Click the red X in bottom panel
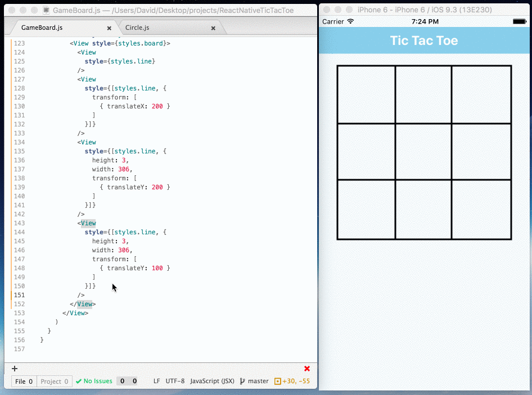532x395 pixels. pos(307,369)
